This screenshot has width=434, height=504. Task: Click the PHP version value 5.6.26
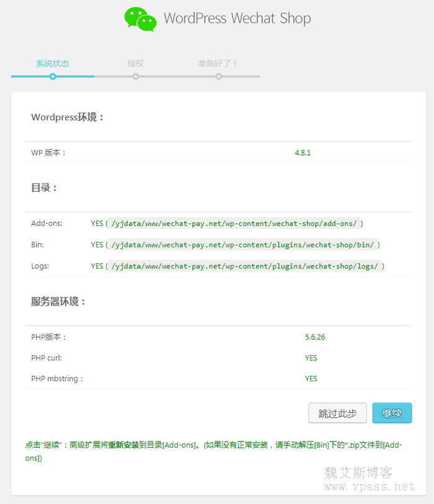point(315,337)
